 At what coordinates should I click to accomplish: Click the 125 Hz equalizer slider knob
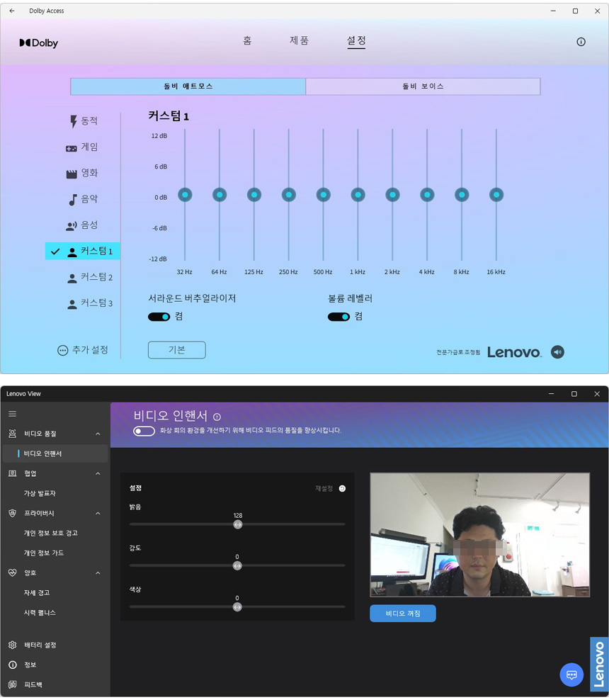point(254,195)
